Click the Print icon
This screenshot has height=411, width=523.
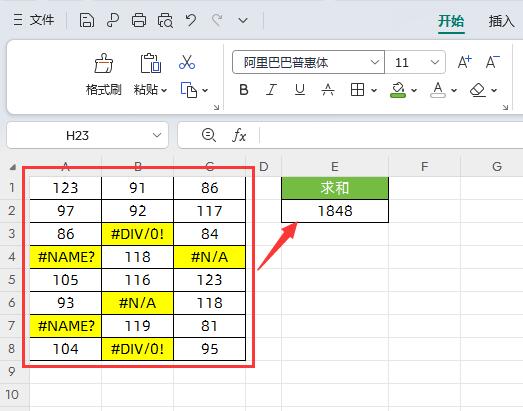coord(139,20)
